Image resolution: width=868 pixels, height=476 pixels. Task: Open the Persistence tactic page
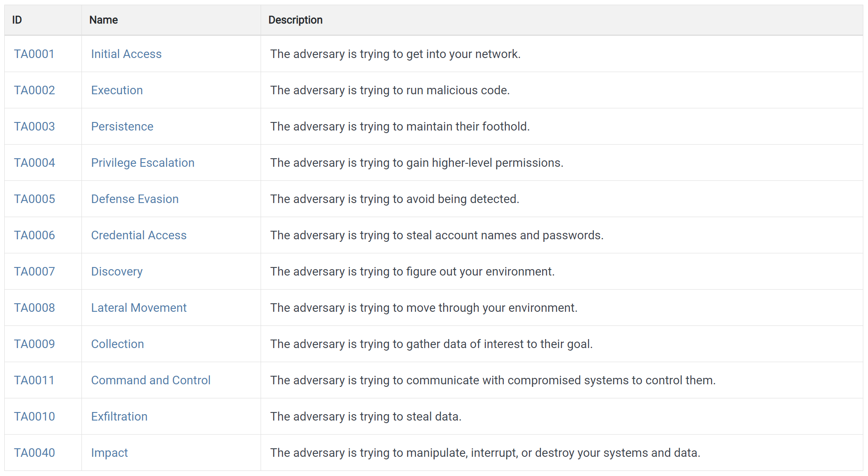[122, 127]
